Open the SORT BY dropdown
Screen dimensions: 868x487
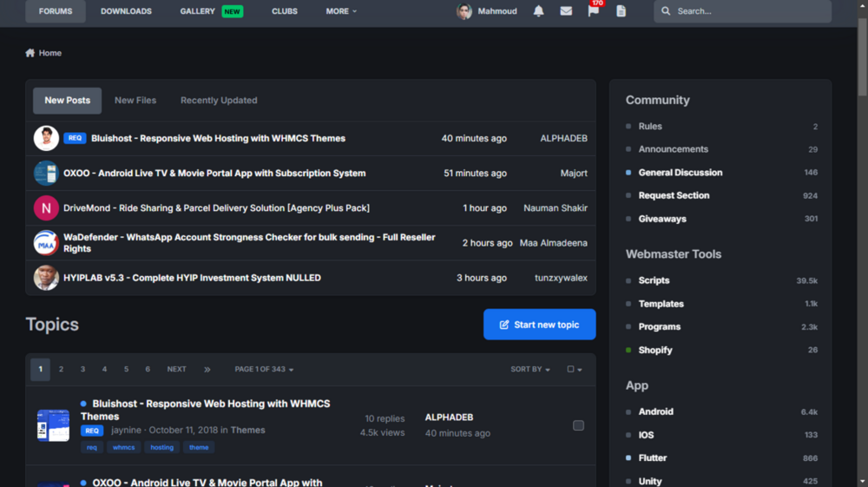click(x=529, y=369)
